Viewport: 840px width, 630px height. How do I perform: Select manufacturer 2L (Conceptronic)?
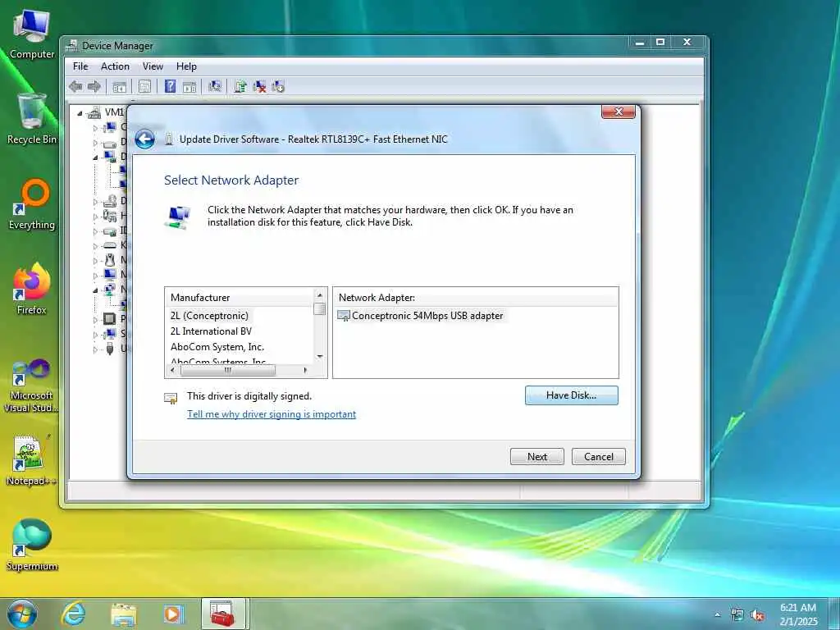[209, 316]
